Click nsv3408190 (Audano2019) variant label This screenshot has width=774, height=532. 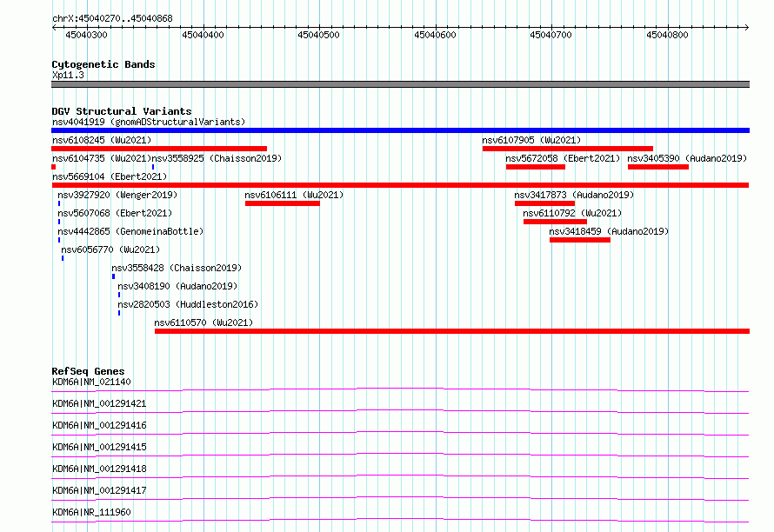coord(177,286)
